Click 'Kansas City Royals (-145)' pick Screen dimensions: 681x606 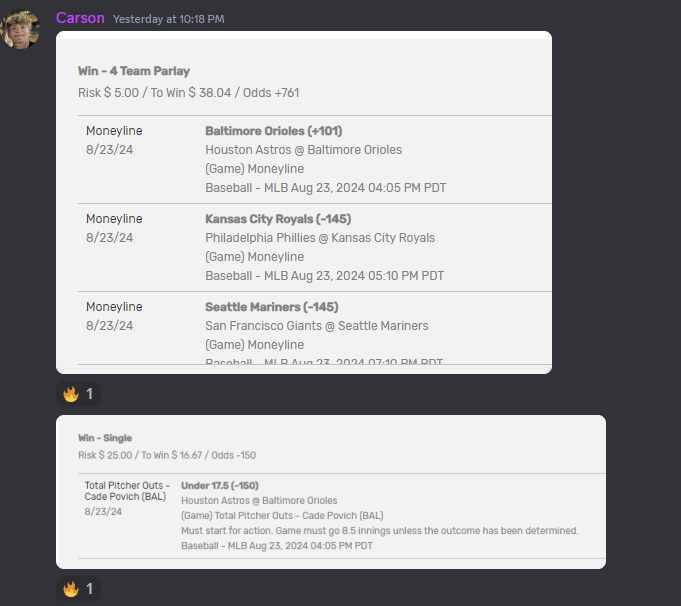(278, 219)
